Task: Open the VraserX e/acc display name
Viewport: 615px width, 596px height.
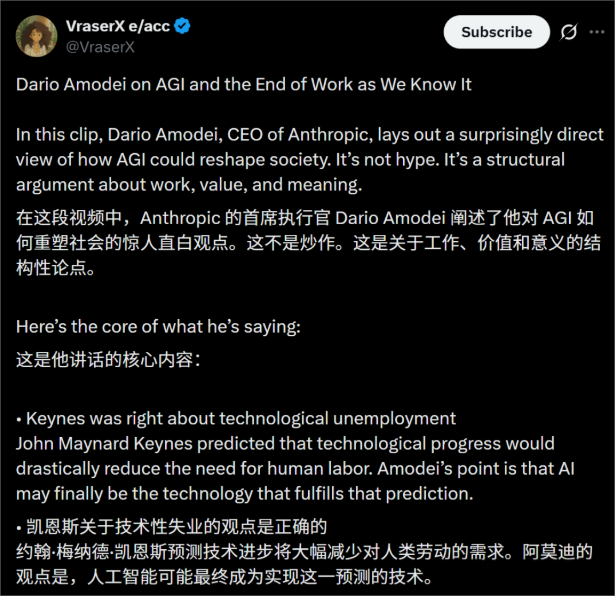Action: tap(118, 26)
